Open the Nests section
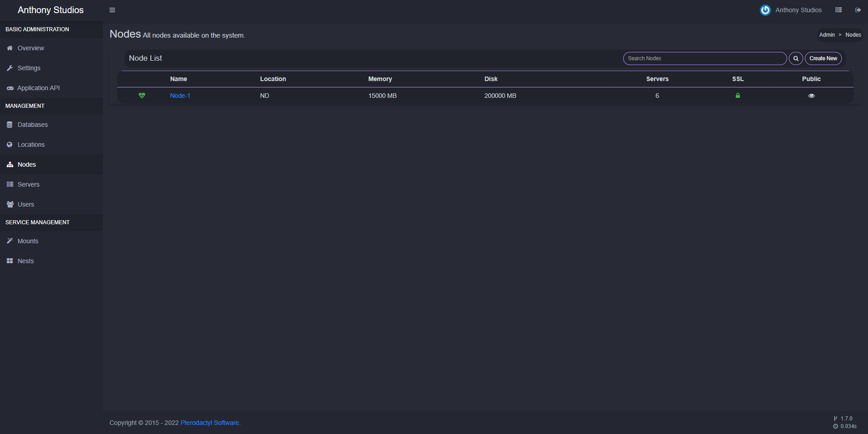 pyautogui.click(x=51, y=261)
